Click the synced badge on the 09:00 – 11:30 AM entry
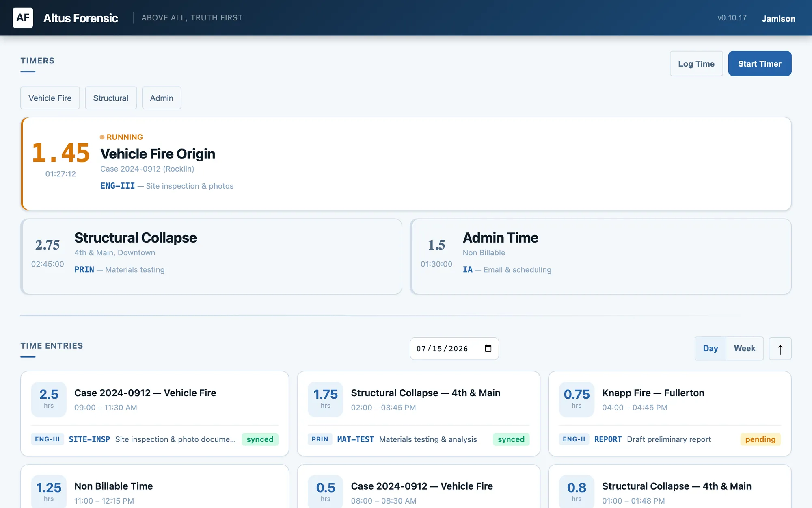This screenshot has width=812, height=508. [260, 439]
